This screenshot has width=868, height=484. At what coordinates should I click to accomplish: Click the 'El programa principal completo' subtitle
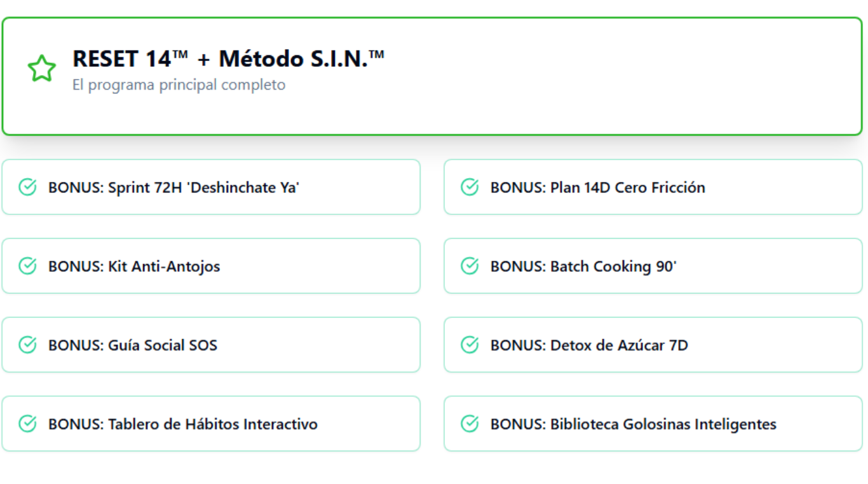(179, 85)
